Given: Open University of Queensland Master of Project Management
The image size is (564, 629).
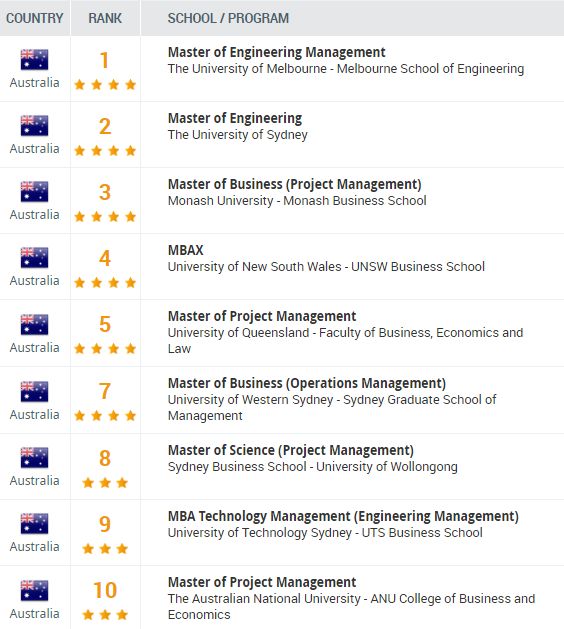Looking at the screenshot, I should (262, 317).
